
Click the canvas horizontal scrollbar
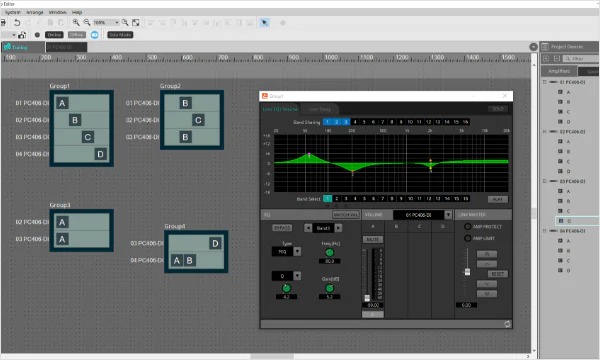click(272, 356)
